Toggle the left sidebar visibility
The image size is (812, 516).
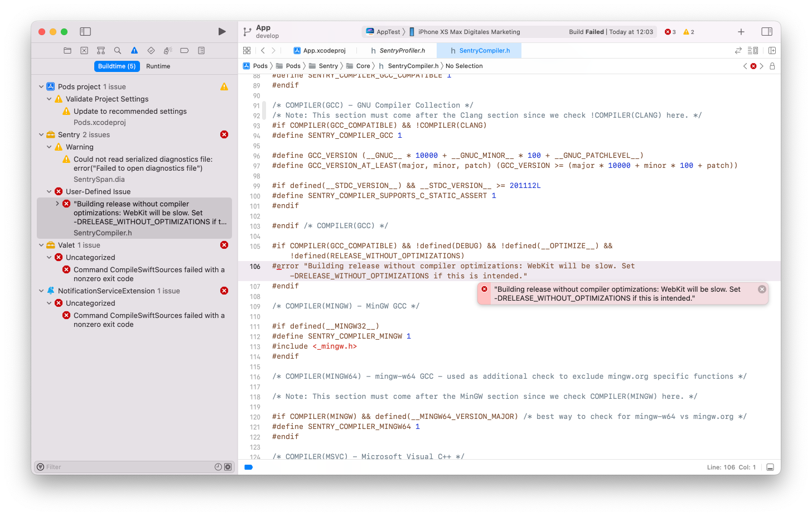tap(85, 31)
